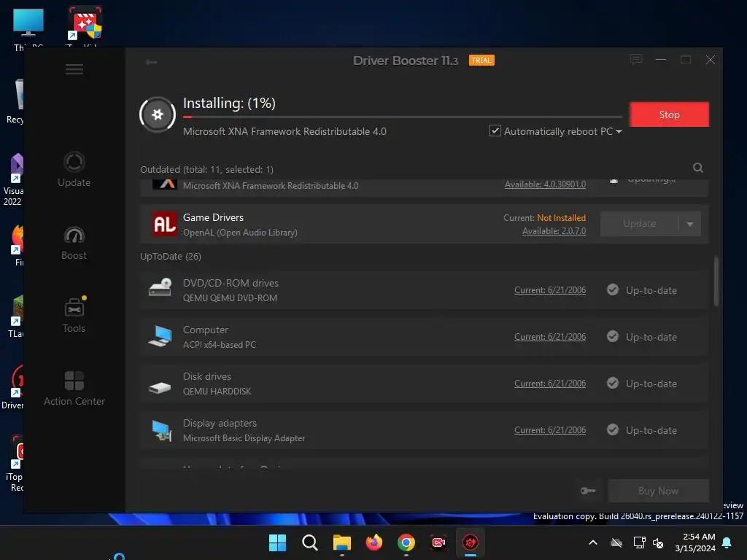The height and width of the screenshot is (560, 747).
Task: Click the Microsoft XNA Framework row icon
Action: (x=165, y=184)
